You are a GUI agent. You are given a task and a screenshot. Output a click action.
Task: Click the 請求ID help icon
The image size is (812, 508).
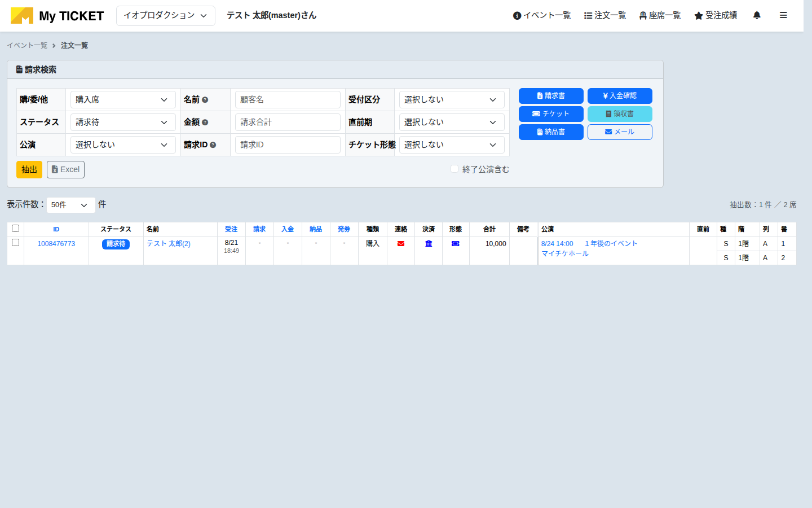(213, 145)
